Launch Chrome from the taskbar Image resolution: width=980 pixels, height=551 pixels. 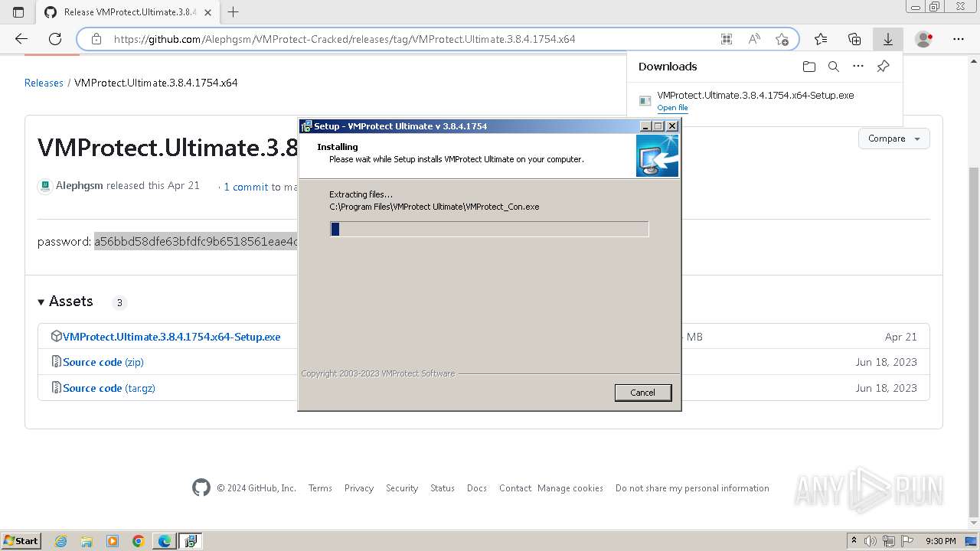[x=139, y=541]
